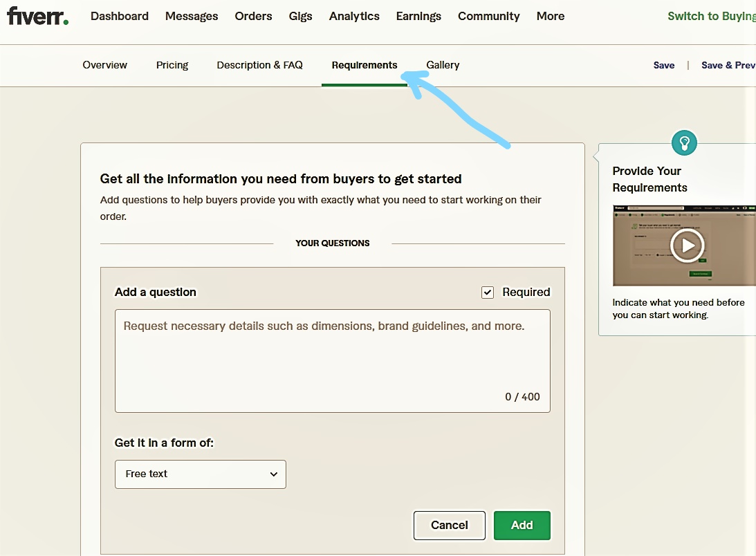Open the Dashboard menu
Screen dimensions: 756x556
click(x=120, y=17)
